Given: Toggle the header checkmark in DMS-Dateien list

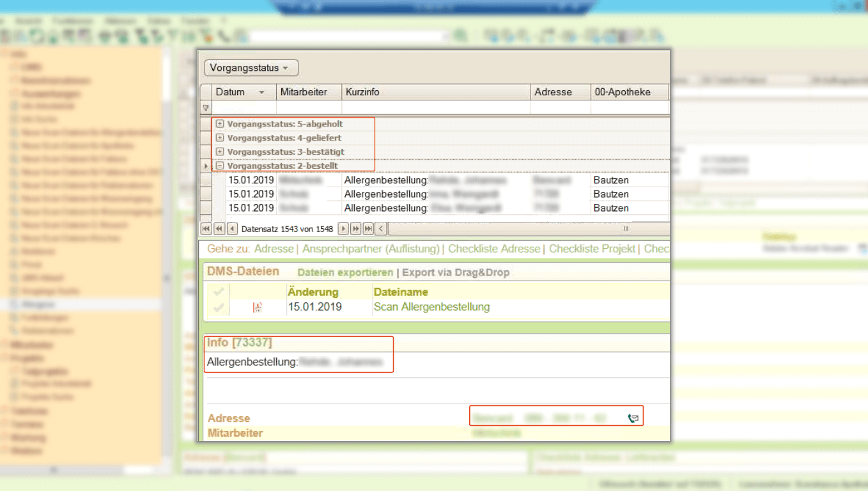Looking at the screenshot, I should tap(219, 292).
